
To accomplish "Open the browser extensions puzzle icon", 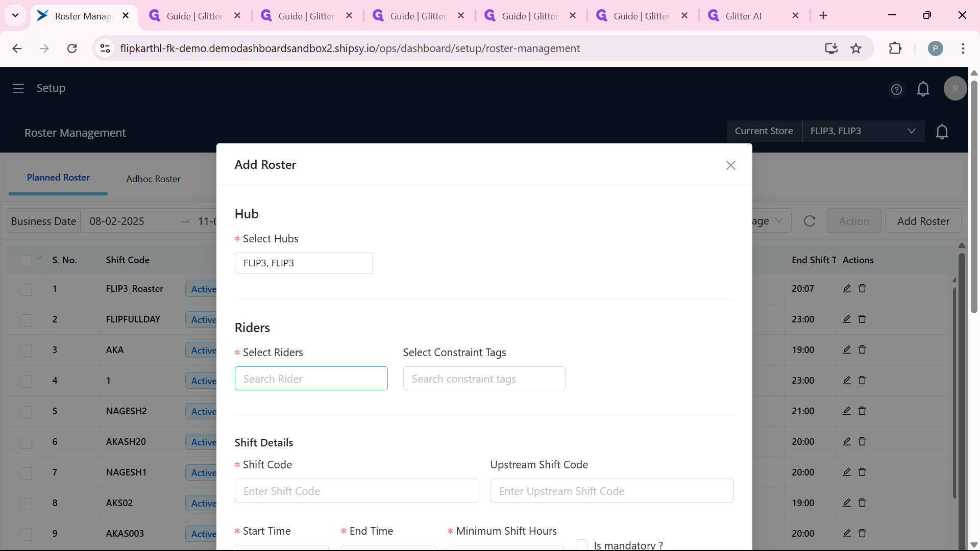I will [895, 48].
